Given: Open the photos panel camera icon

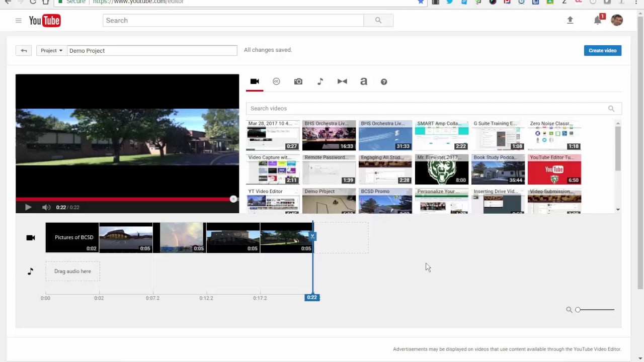Looking at the screenshot, I should (298, 81).
